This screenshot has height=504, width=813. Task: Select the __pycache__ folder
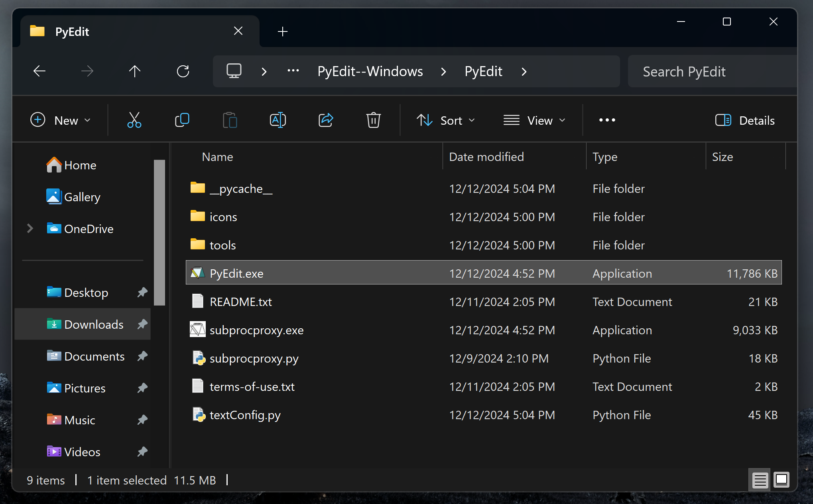(x=484, y=188)
